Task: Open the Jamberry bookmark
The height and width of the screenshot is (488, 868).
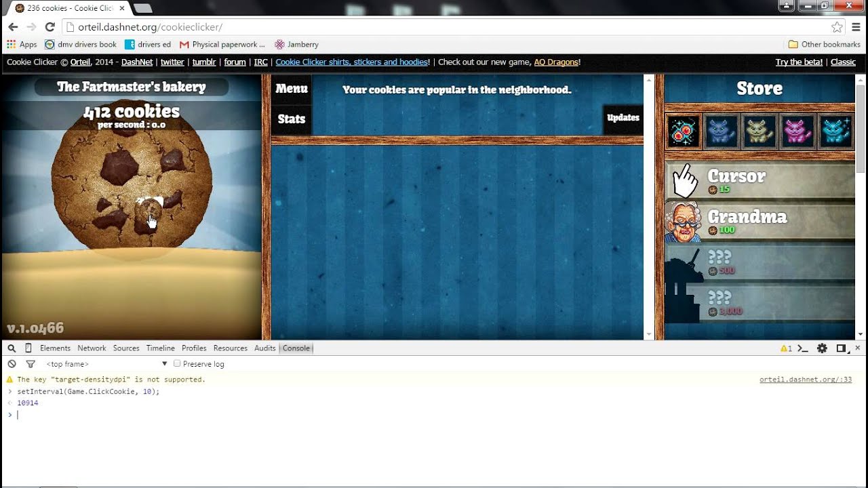Action: 296,44
